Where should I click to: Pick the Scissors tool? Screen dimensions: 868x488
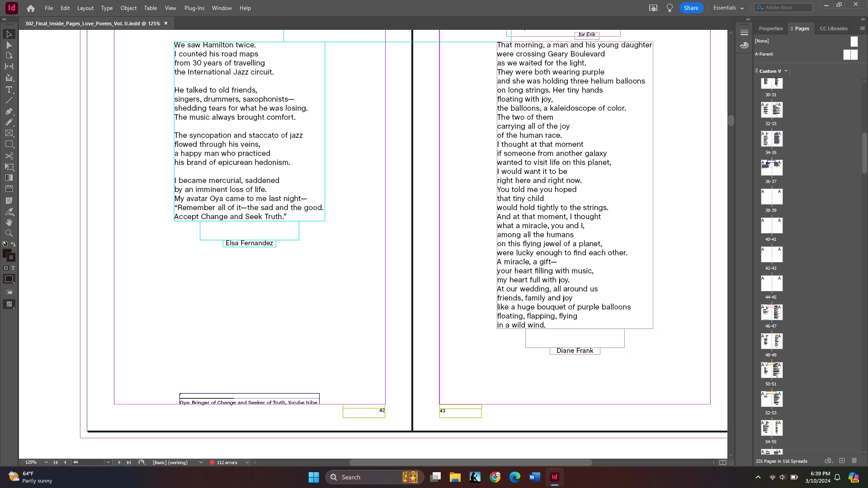pyautogui.click(x=9, y=156)
